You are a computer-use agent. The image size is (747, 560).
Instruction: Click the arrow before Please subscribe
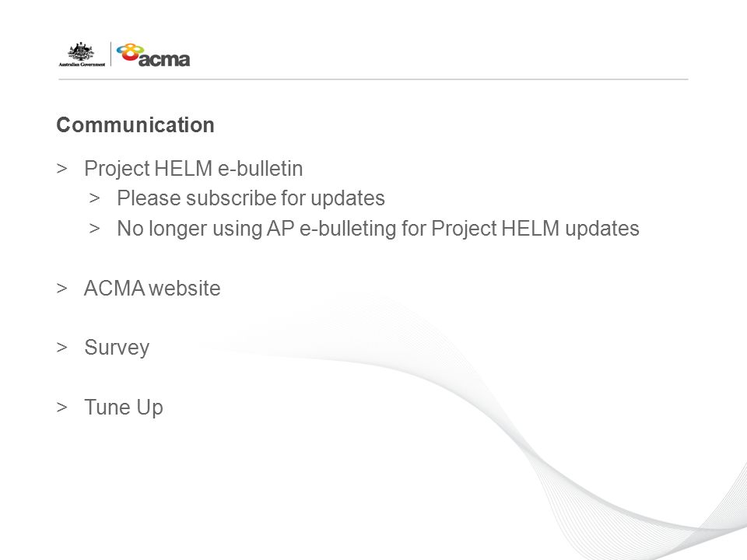click(95, 198)
